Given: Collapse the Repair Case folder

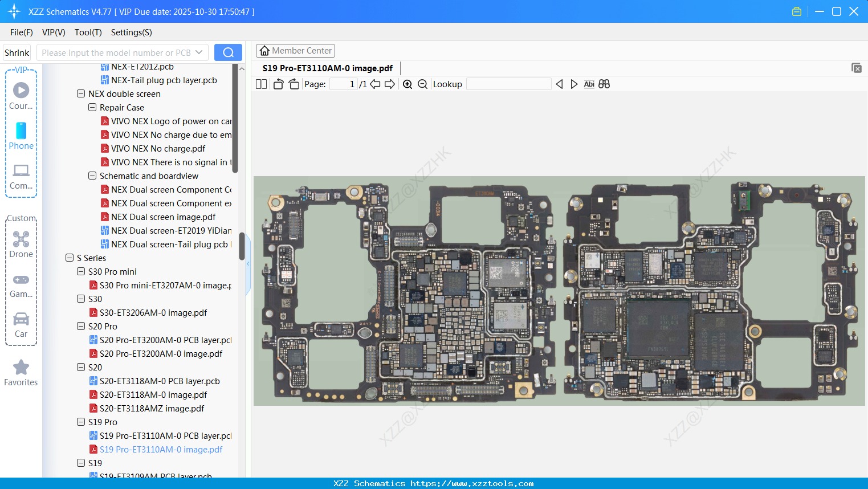Looking at the screenshot, I should pos(92,108).
